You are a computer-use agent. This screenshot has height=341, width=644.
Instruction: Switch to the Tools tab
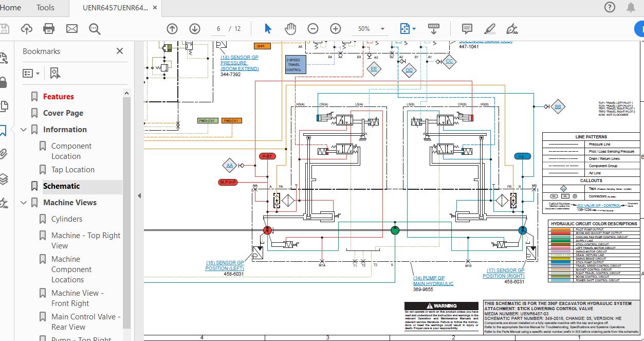pyautogui.click(x=45, y=8)
